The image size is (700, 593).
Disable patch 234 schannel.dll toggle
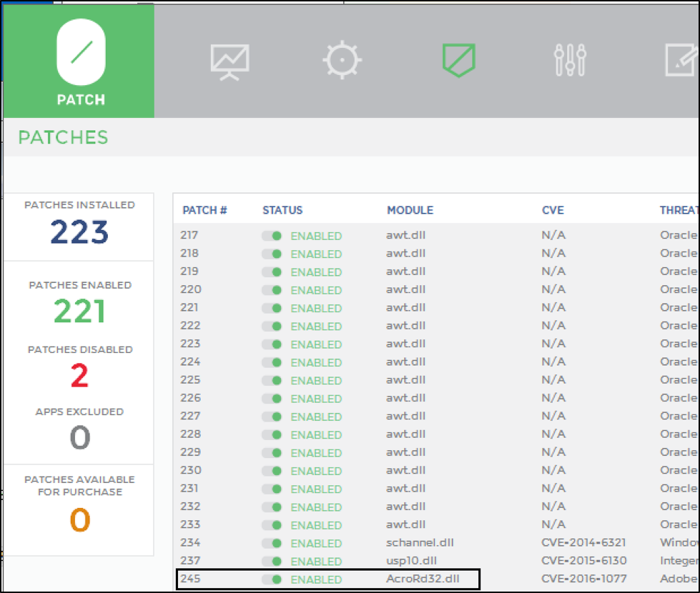click(272, 543)
